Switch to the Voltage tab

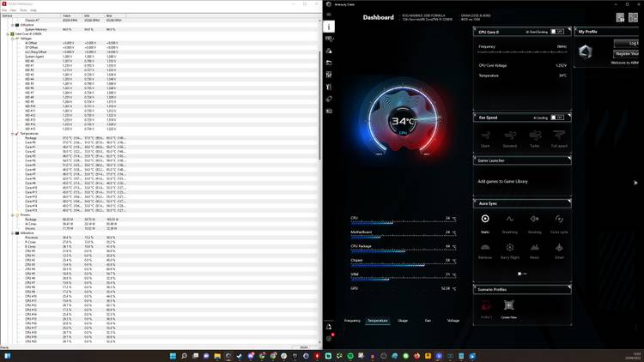click(453, 321)
